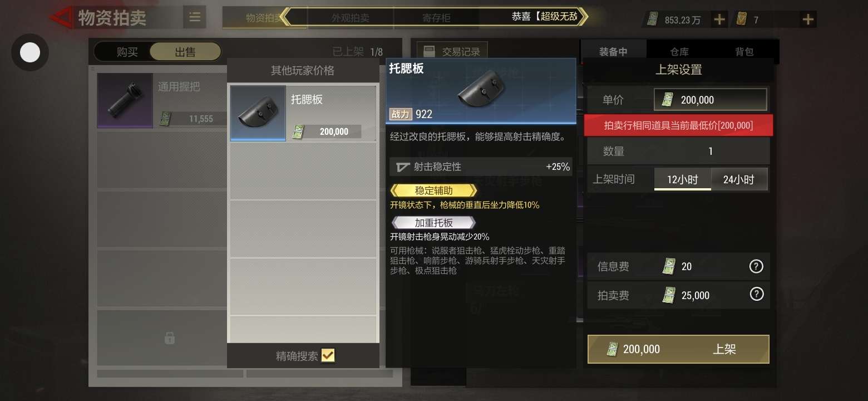The image size is (868, 401).
Task: Switch to the 购买 mode
Action: click(x=127, y=52)
